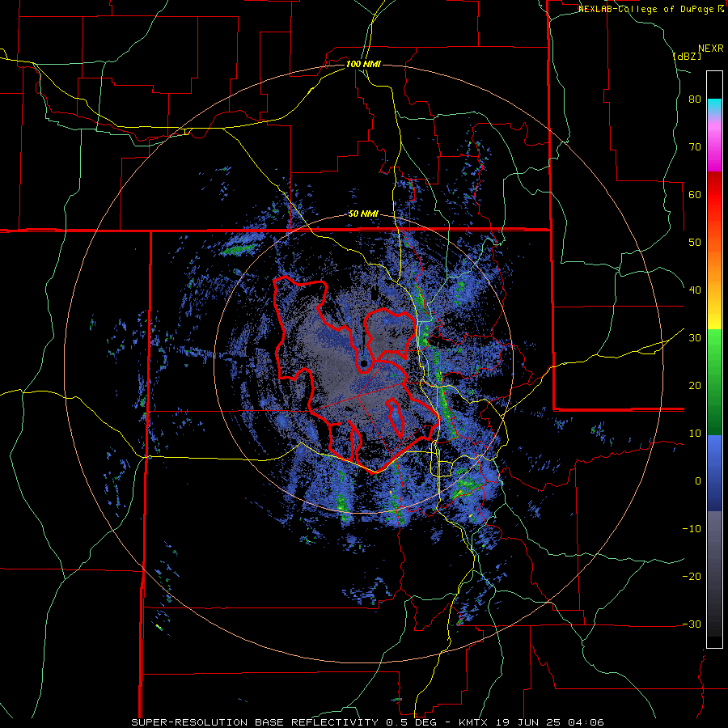This screenshot has height=728, width=728.
Task: Click the 50 value on the dBZ scale
Action: click(x=695, y=243)
